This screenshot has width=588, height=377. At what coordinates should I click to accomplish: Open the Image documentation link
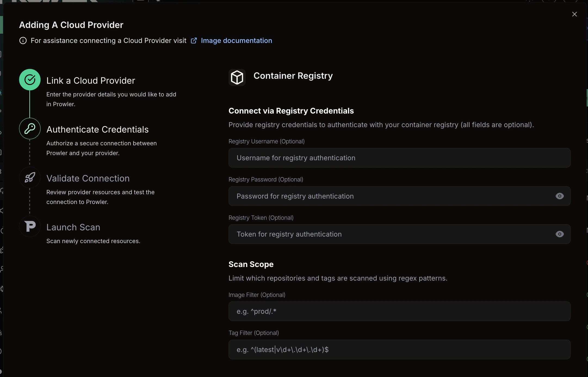[236, 40]
